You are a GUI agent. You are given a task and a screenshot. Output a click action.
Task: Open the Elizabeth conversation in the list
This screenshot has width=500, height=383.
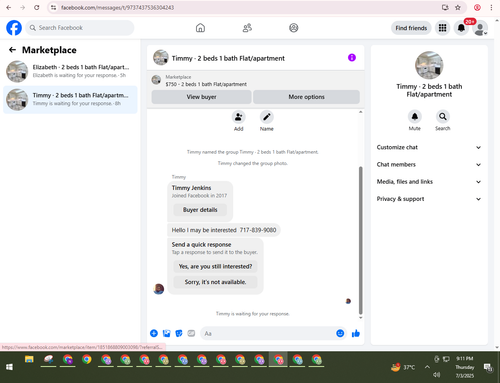tap(70, 71)
